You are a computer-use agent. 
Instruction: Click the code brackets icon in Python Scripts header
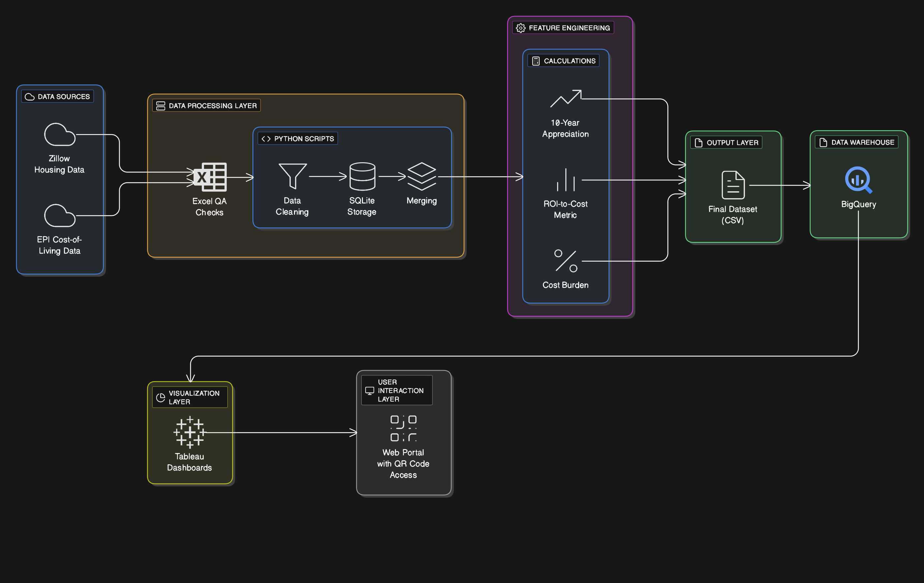pos(266,138)
